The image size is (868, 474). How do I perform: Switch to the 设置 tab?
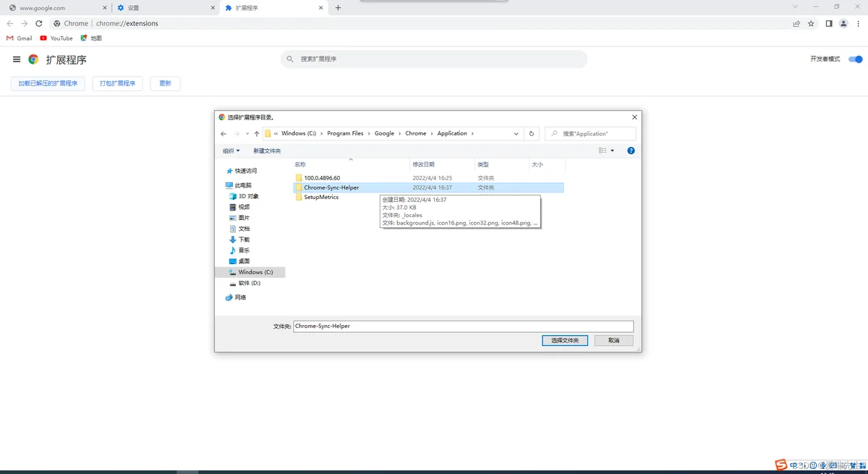click(165, 8)
